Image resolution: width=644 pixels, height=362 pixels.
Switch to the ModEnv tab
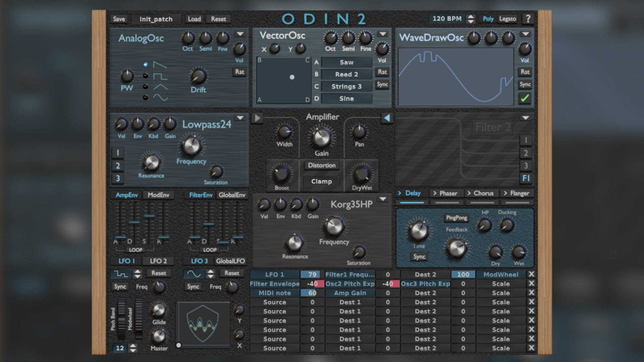pyautogui.click(x=158, y=195)
